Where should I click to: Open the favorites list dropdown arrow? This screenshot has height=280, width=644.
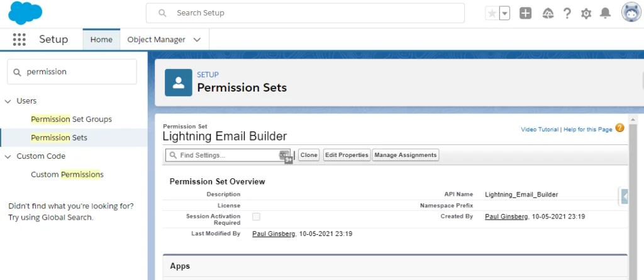[505, 14]
